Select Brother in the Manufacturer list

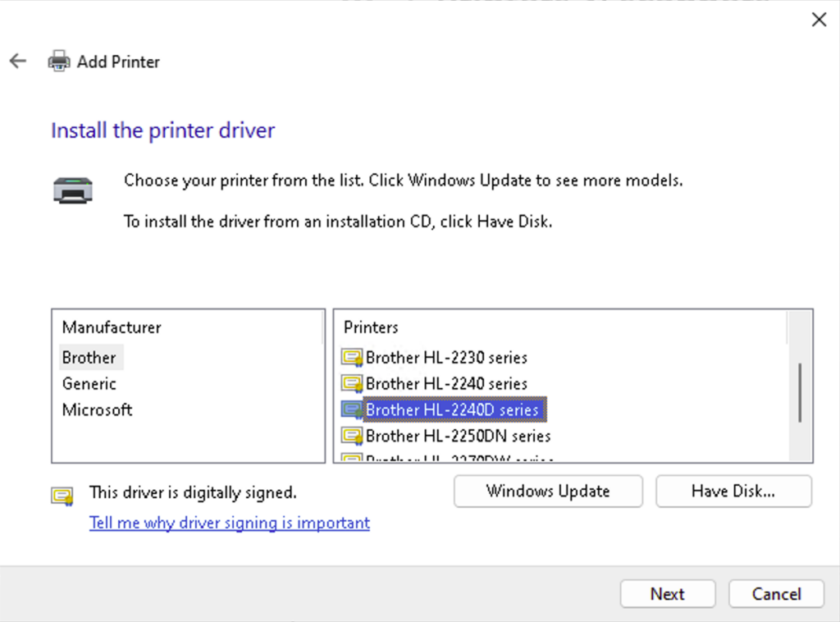coord(89,357)
